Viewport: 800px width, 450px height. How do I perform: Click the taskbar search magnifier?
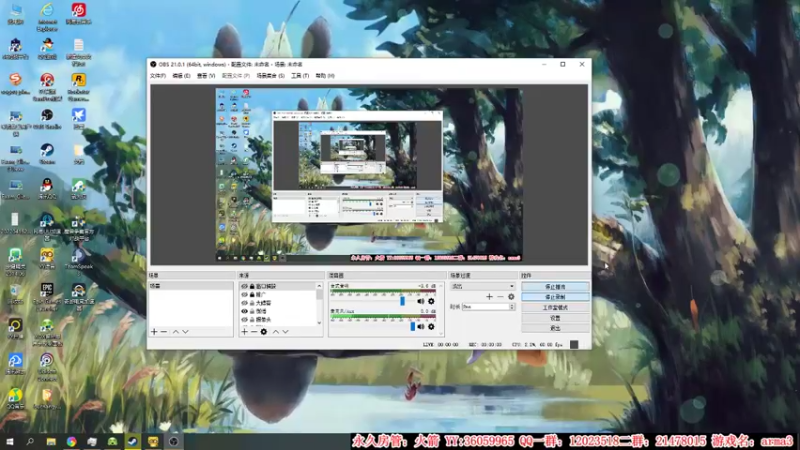coord(30,442)
